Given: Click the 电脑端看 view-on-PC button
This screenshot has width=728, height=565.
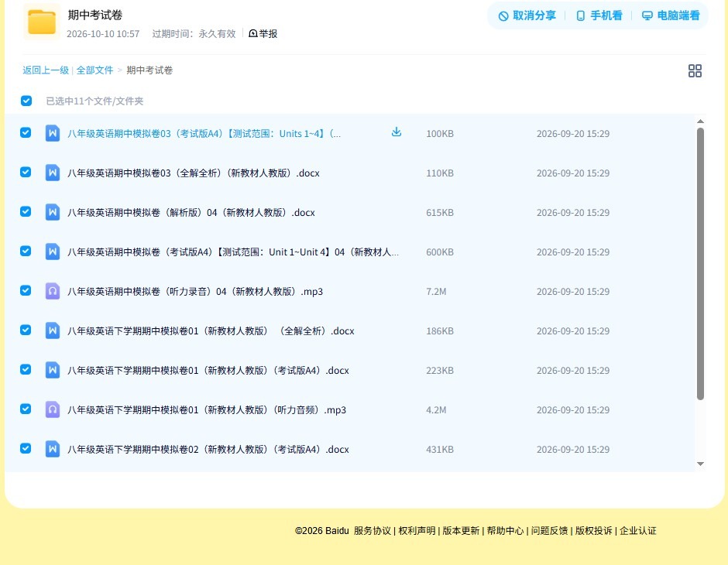Looking at the screenshot, I should [x=671, y=15].
